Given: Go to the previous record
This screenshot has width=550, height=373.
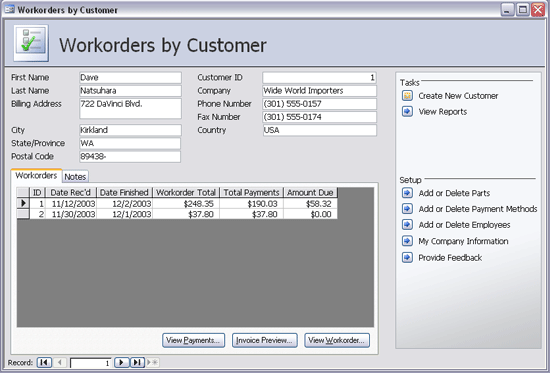Looking at the screenshot, I should (60, 362).
